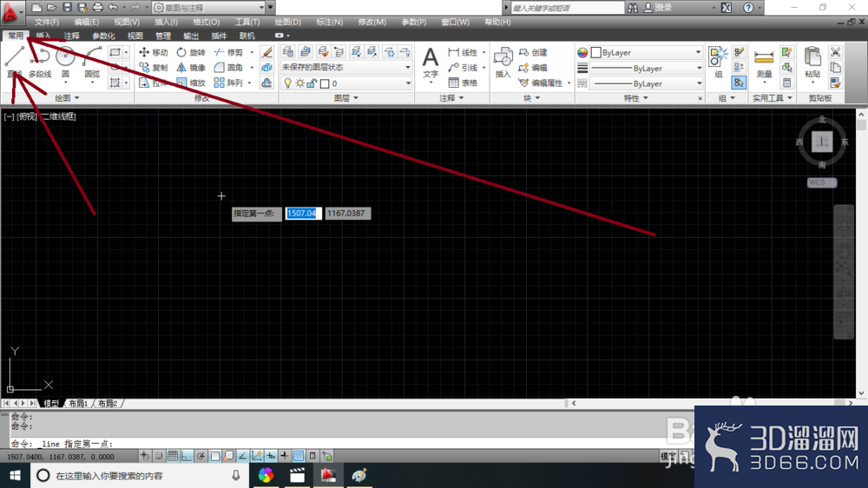Open the workspace dropdown (草图与注释)

point(208,7)
